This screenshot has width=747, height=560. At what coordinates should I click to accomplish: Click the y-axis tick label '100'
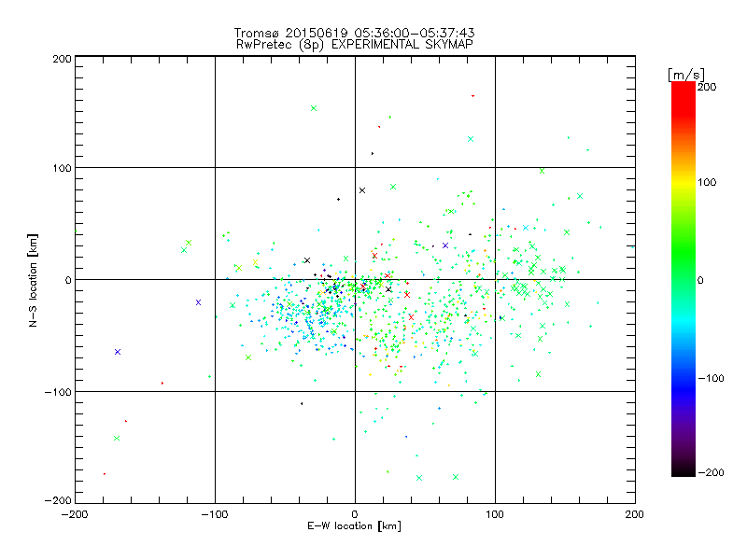click(62, 168)
